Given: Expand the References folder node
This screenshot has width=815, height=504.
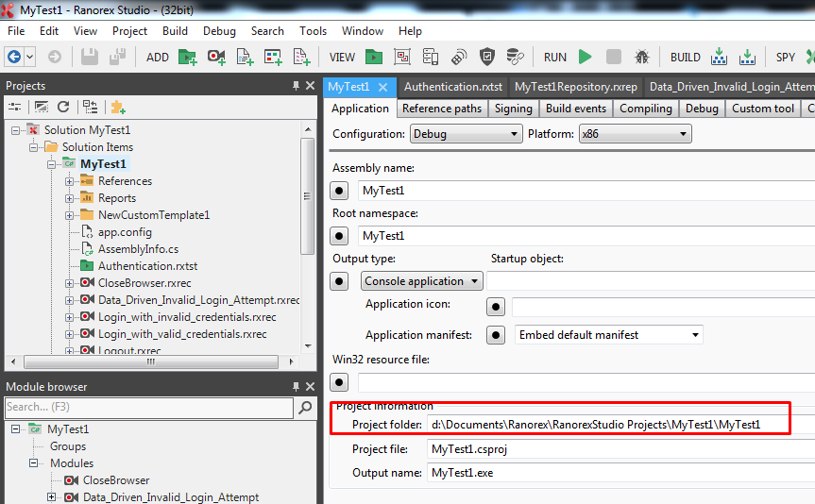Looking at the screenshot, I should pyautogui.click(x=69, y=181).
